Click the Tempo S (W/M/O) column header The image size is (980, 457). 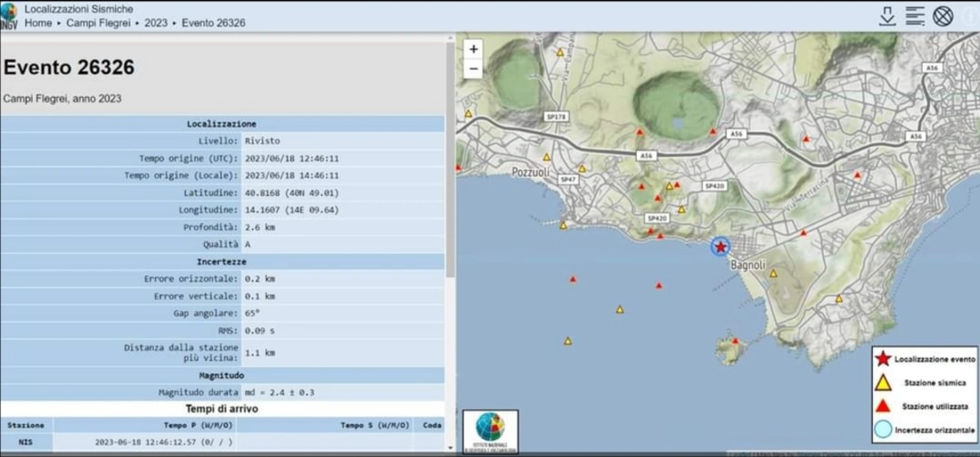(x=325, y=425)
